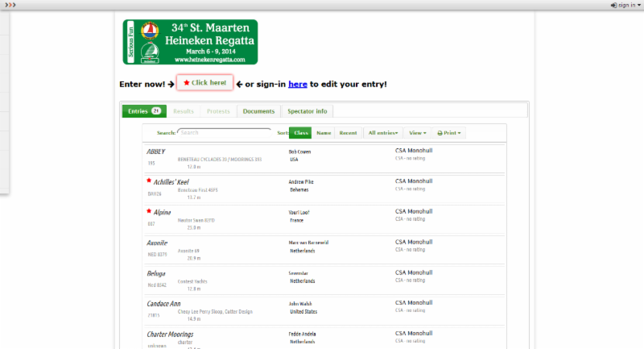Image resolution: width=644 pixels, height=349 pixels.
Task: Focus the entries Search field
Action: pos(224,132)
